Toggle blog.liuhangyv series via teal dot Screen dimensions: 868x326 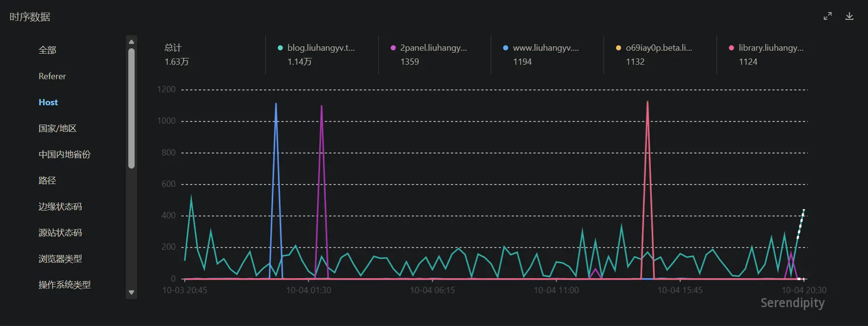pyautogui.click(x=280, y=48)
